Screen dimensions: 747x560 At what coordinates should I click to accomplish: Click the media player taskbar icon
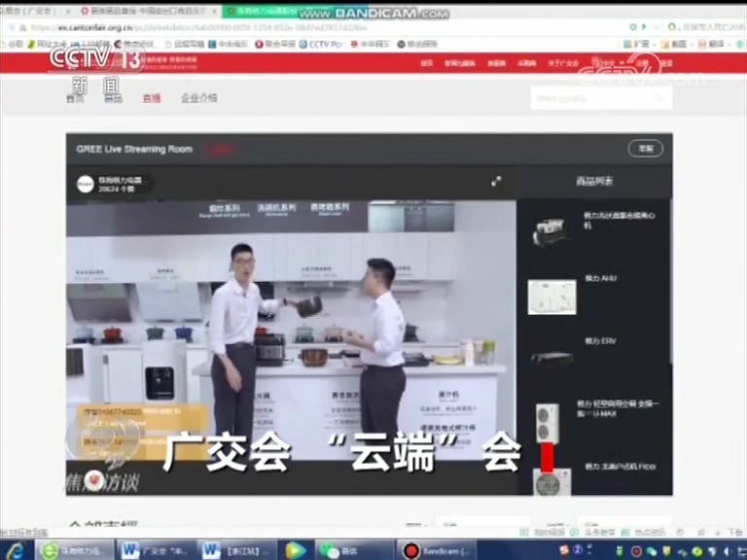tap(296, 550)
